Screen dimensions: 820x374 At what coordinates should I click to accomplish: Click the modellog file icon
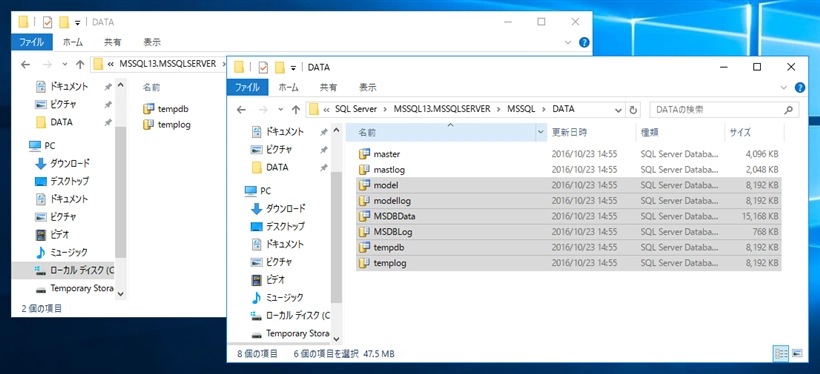coord(365,201)
